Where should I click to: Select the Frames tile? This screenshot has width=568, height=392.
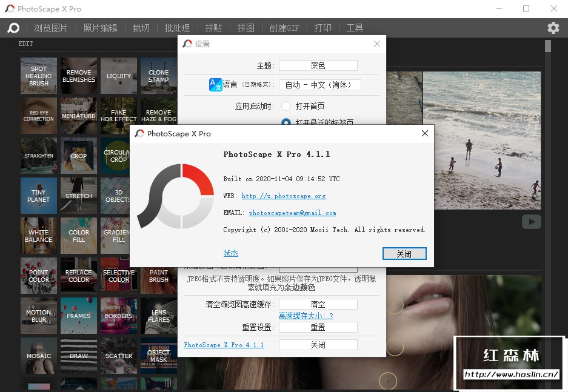[x=79, y=316]
